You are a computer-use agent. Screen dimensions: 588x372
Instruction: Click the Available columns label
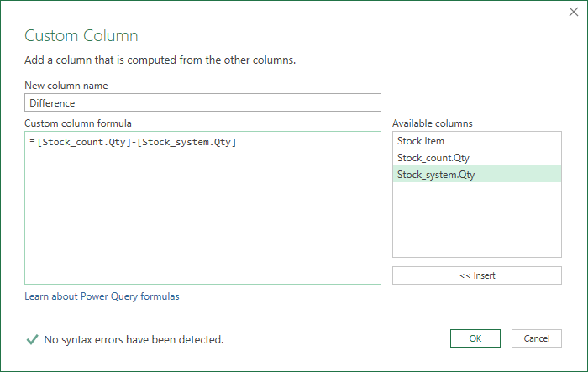tap(433, 123)
